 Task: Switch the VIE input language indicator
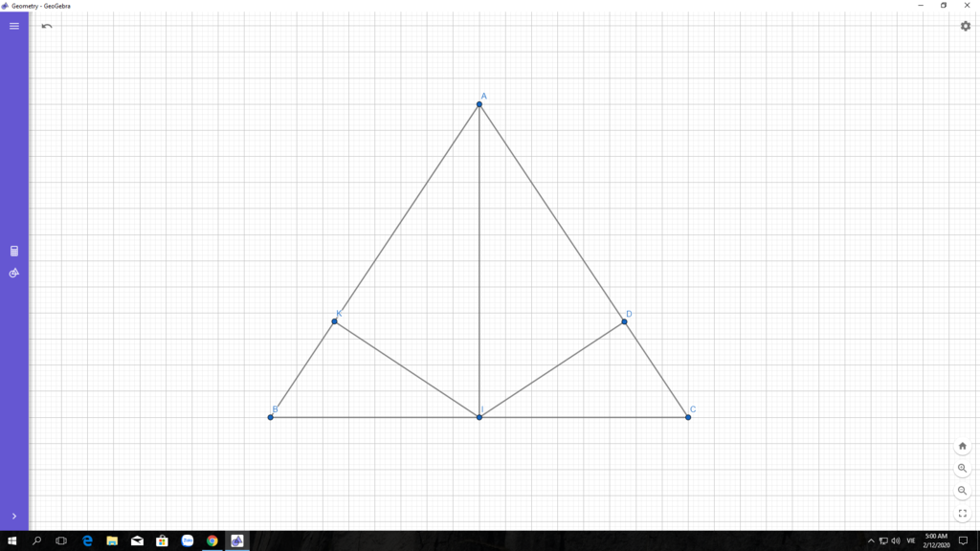(911, 541)
